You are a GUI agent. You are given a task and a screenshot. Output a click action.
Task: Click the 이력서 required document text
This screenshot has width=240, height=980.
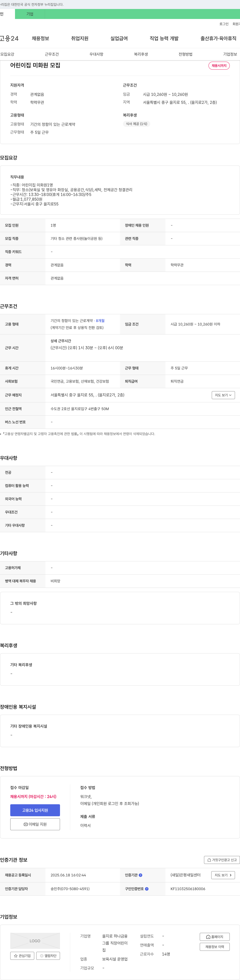[85, 825]
